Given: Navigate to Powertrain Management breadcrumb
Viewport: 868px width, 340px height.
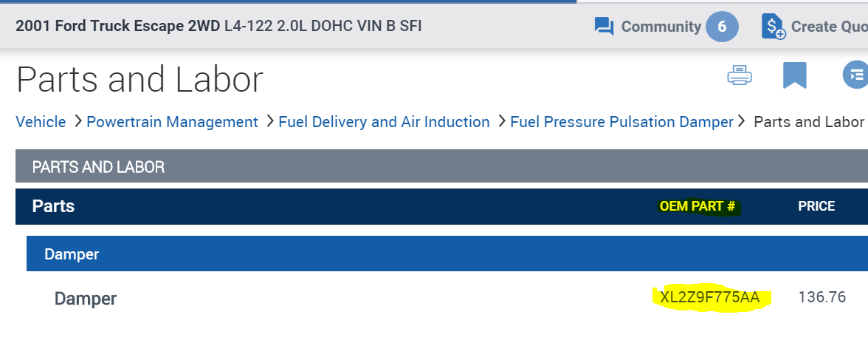Looking at the screenshot, I should point(172,122).
